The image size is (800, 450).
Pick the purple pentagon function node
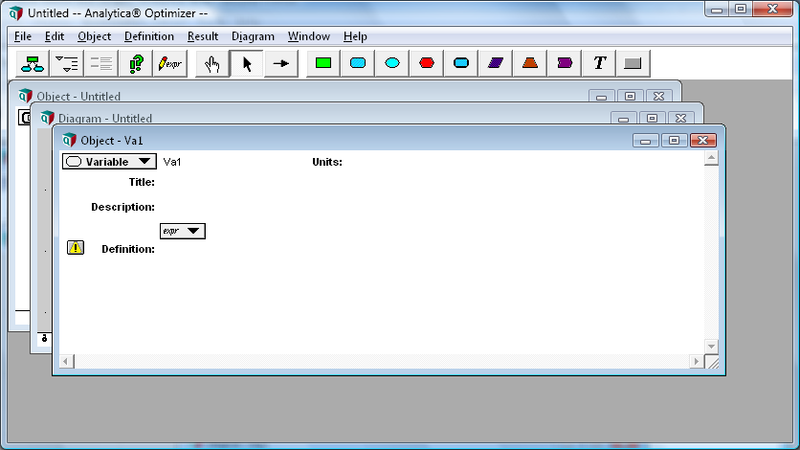(x=564, y=64)
